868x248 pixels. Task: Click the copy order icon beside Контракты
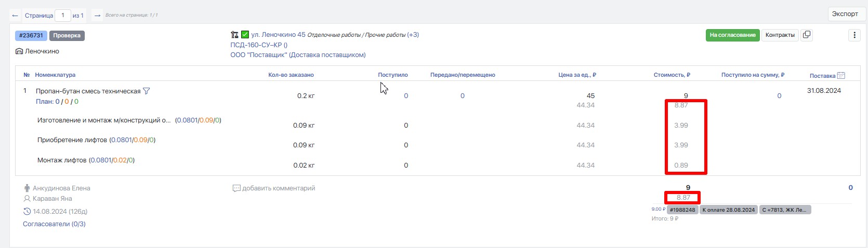tap(806, 35)
